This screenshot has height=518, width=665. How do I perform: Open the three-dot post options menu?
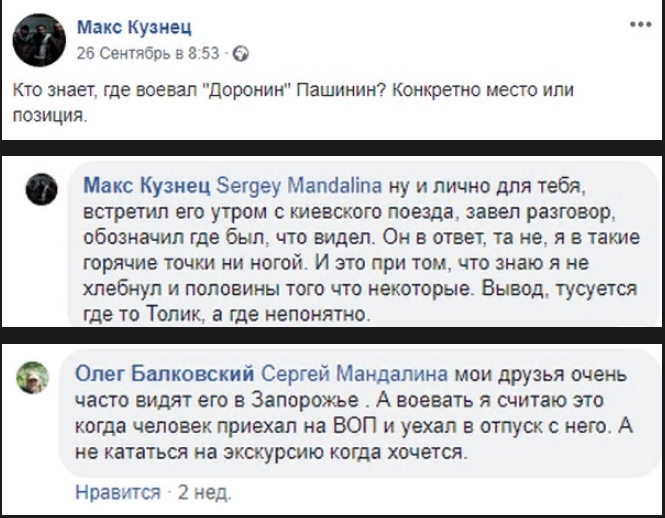point(640,24)
